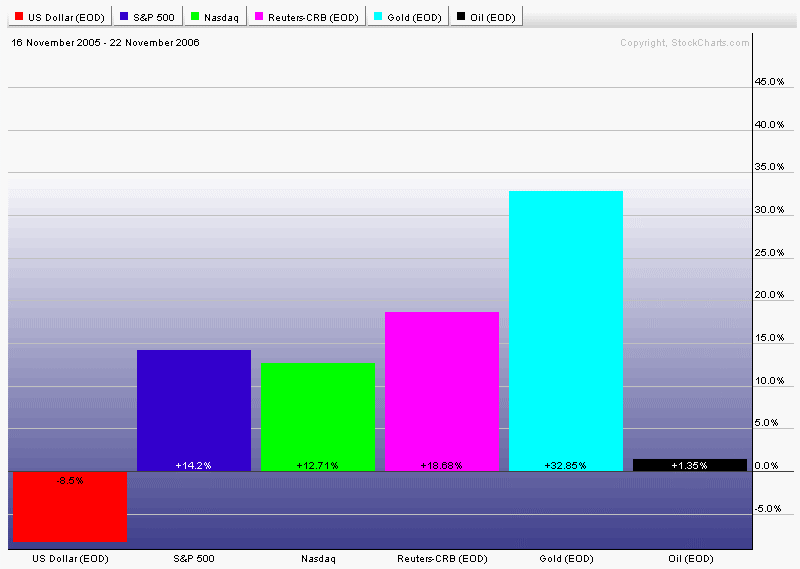The width and height of the screenshot is (800, 569).
Task: Select the Oil (EOD) legend tab
Action: pyautogui.click(x=487, y=17)
